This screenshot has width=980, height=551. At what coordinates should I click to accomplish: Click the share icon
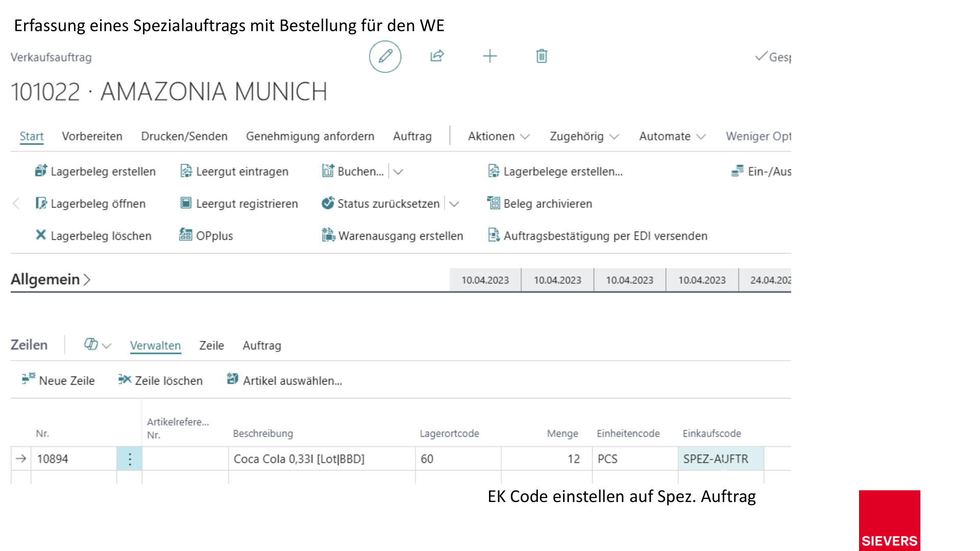click(437, 56)
